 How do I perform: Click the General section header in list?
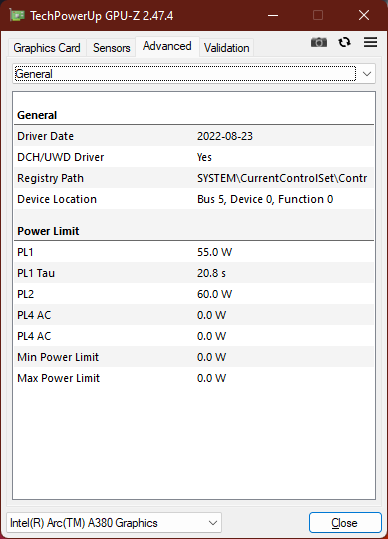point(37,115)
